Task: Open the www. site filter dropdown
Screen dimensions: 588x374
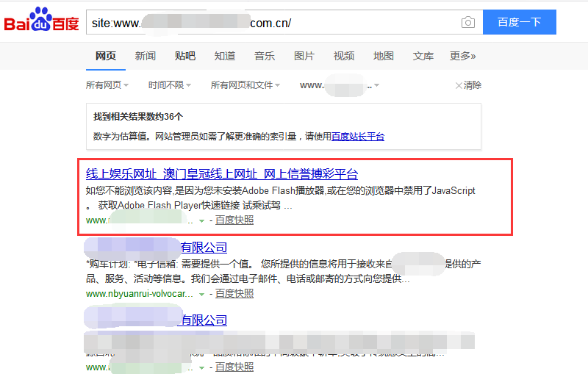Action: click(340, 85)
